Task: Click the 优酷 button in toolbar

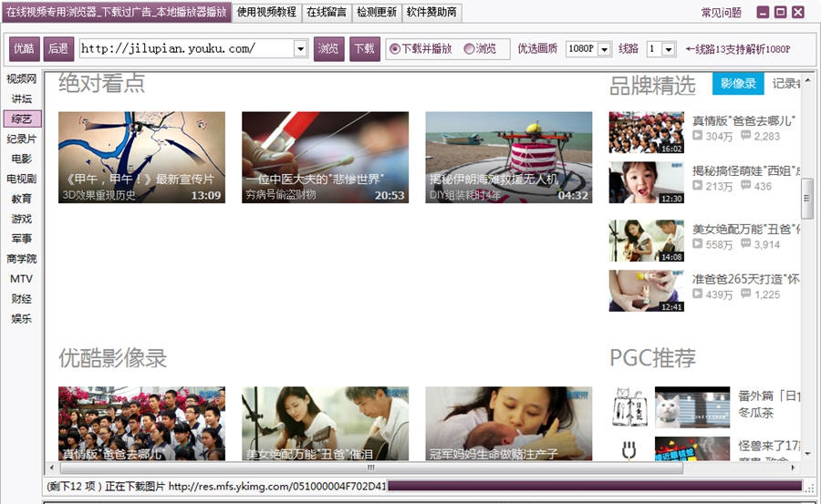Action: (x=24, y=48)
